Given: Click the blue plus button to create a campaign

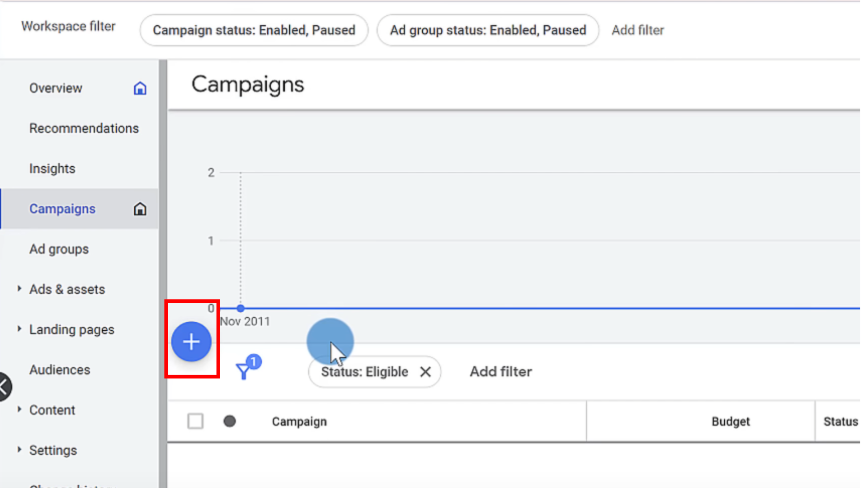Looking at the screenshot, I should pyautogui.click(x=191, y=342).
